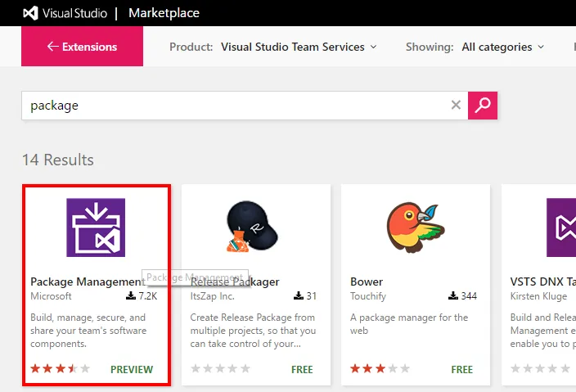Click the Bower three-star rating
Screen dimensions: 576x392
tap(380, 368)
